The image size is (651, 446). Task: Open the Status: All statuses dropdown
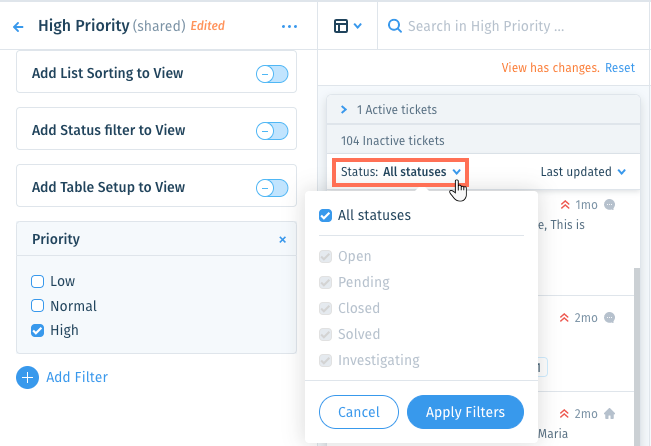pos(401,172)
